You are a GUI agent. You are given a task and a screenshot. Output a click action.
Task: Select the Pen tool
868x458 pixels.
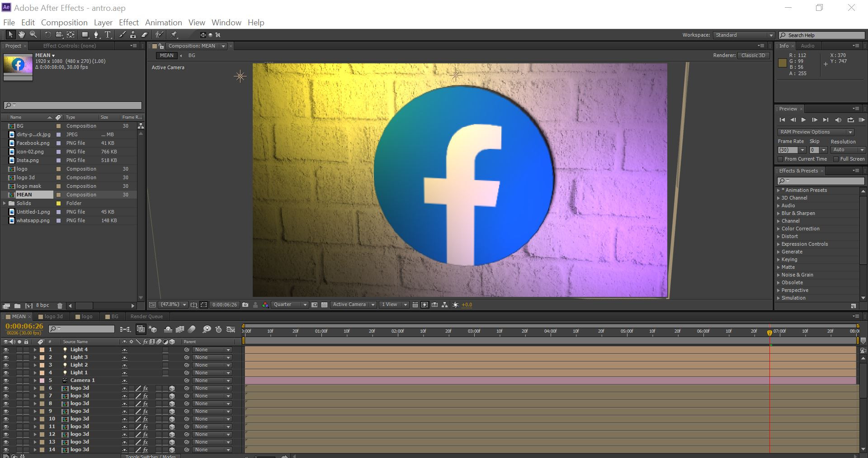(x=96, y=35)
